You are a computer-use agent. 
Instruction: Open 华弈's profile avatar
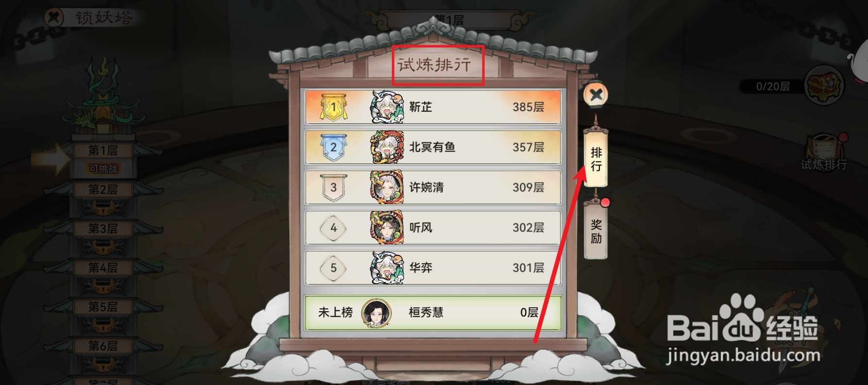pyautogui.click(x=387, y=268)
